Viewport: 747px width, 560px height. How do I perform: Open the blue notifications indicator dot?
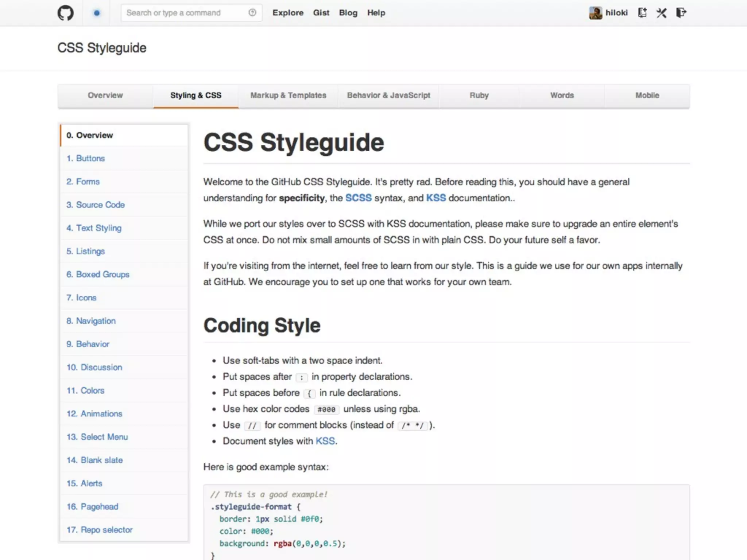coord(97,13)
